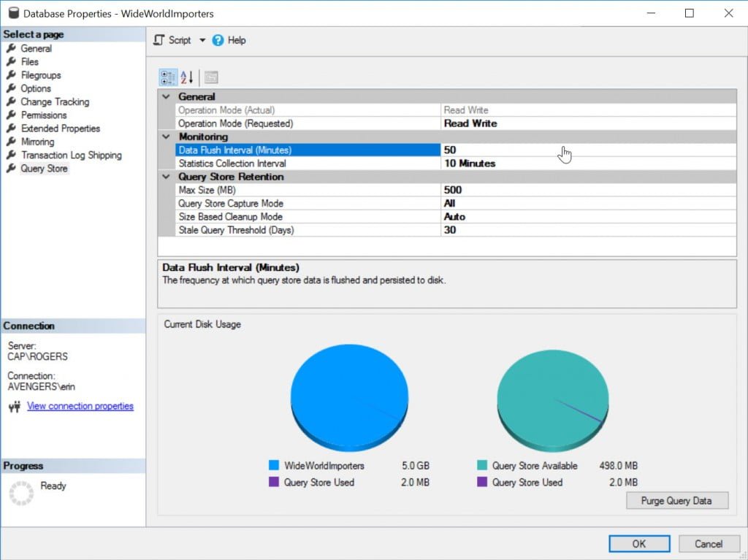Maximize the Database Properties window
748x560 pixels.
click(x=690, y=13)
